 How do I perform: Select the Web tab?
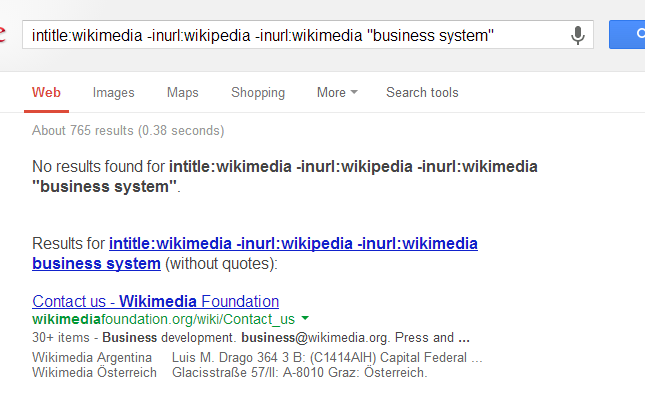(x=46, y=93)
